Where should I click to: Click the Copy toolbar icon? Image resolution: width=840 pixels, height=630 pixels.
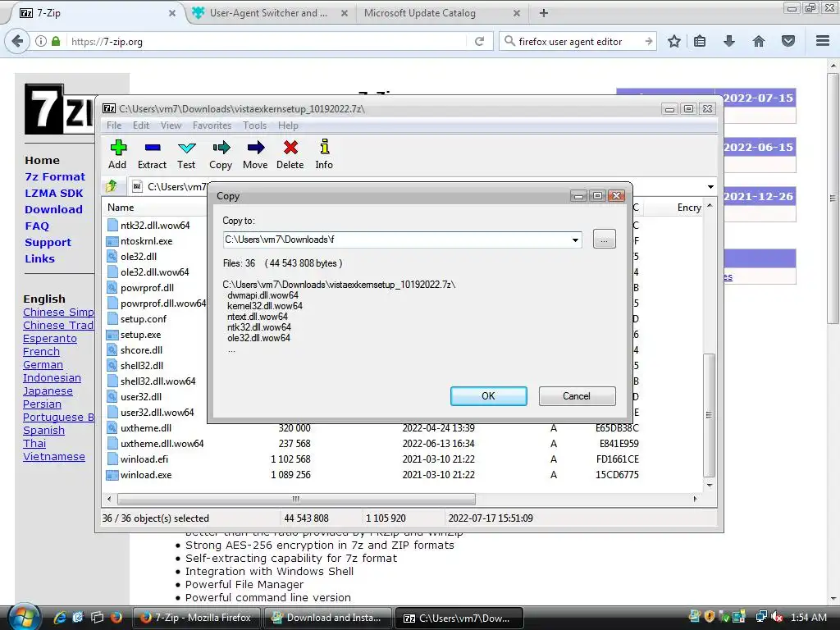[221, 148]
